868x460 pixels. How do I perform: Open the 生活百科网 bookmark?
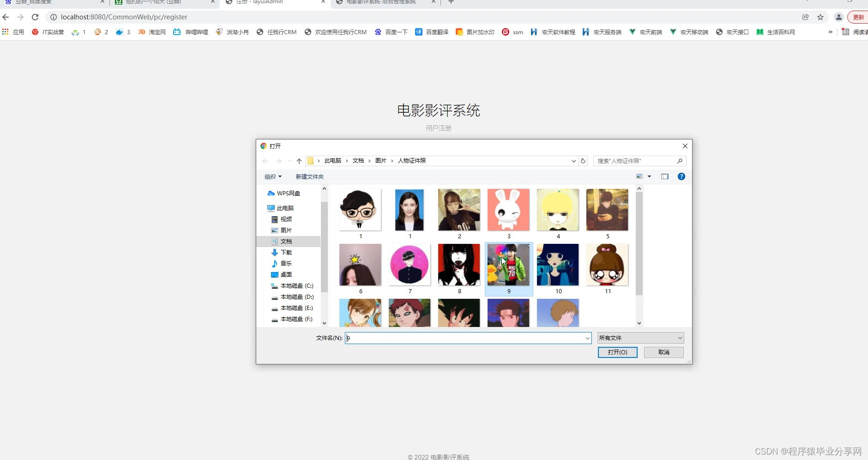(x=776, y=32)
